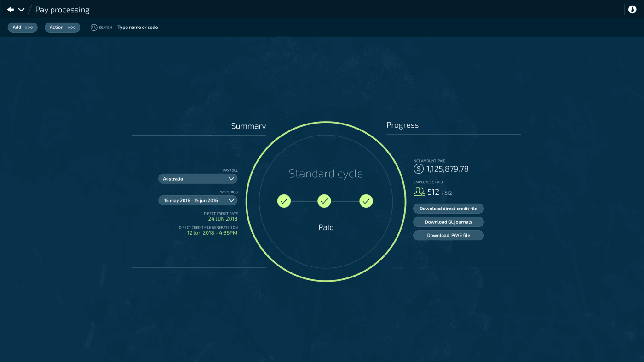
Task: Open the user profile icon
Action: point(632,10)
